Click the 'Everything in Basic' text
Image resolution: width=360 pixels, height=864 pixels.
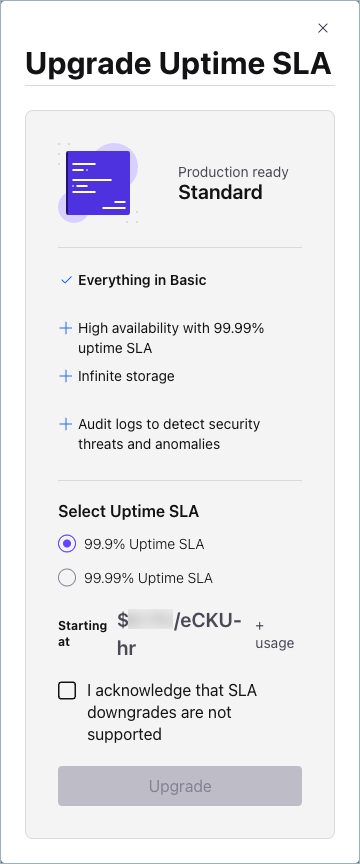[x=142, y=280]
